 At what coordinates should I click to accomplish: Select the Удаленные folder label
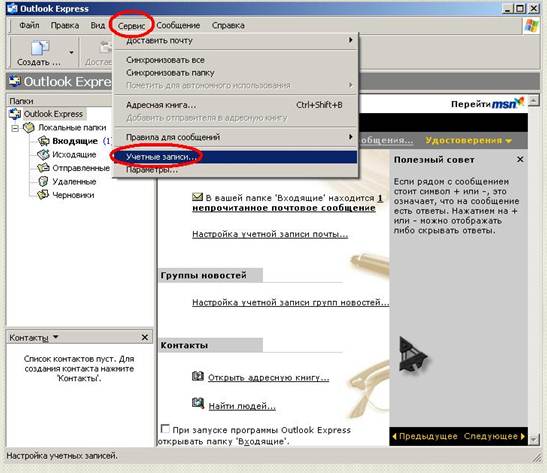pos(74,182)
